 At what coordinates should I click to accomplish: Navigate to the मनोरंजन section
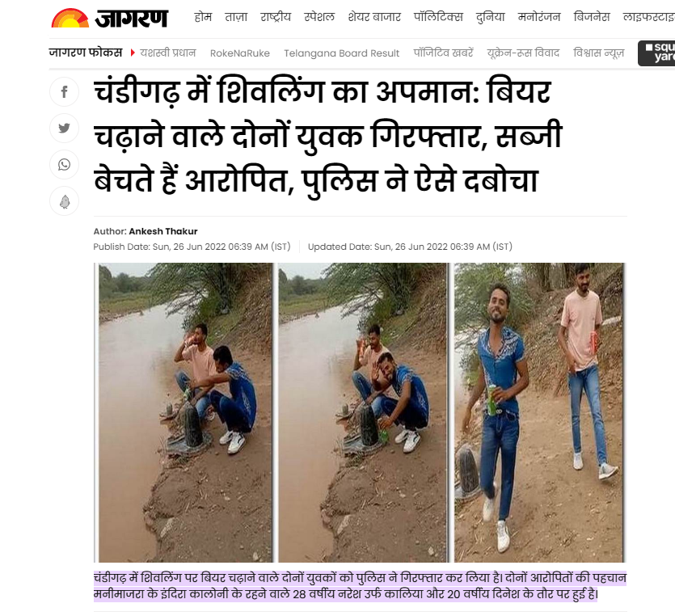pyautogui.click(x=539, y=17)
